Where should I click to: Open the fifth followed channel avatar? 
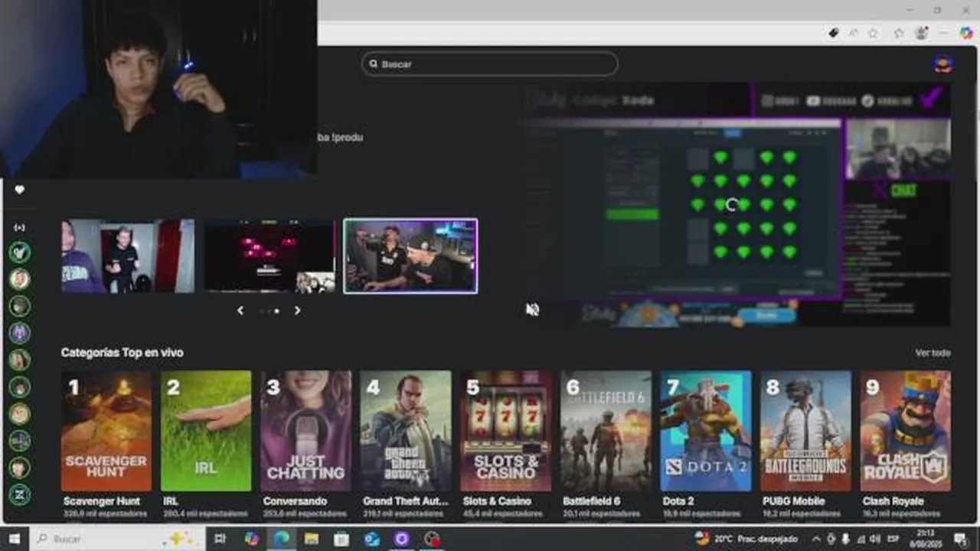pyautogui.click(x=20, y=360)
